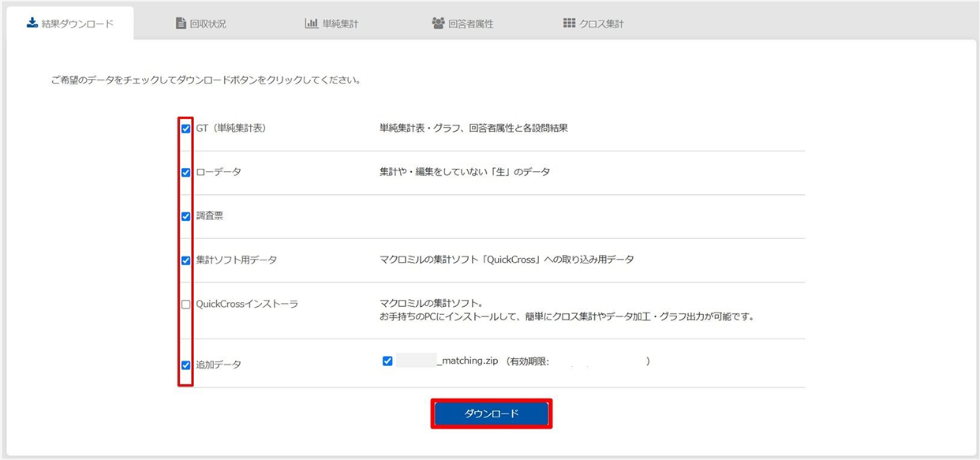This screenshot has width=980, height=460.
Task: Select the クロス集計 tab
Action: (593, 24)
